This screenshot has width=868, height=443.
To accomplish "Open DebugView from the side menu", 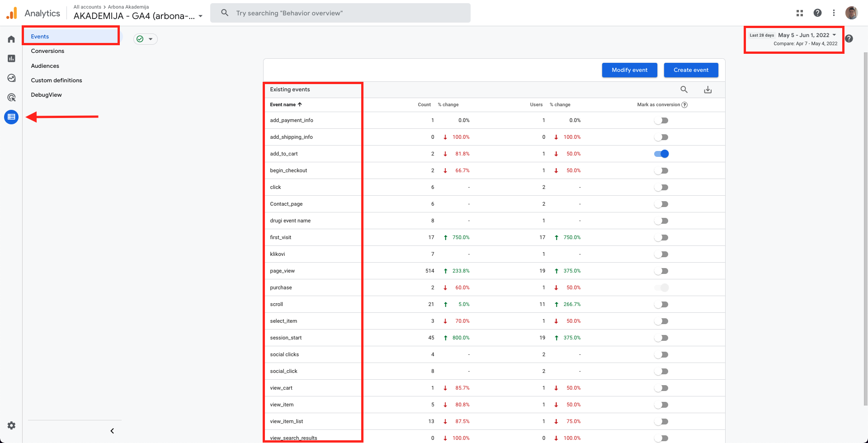I will pos(46,95).
